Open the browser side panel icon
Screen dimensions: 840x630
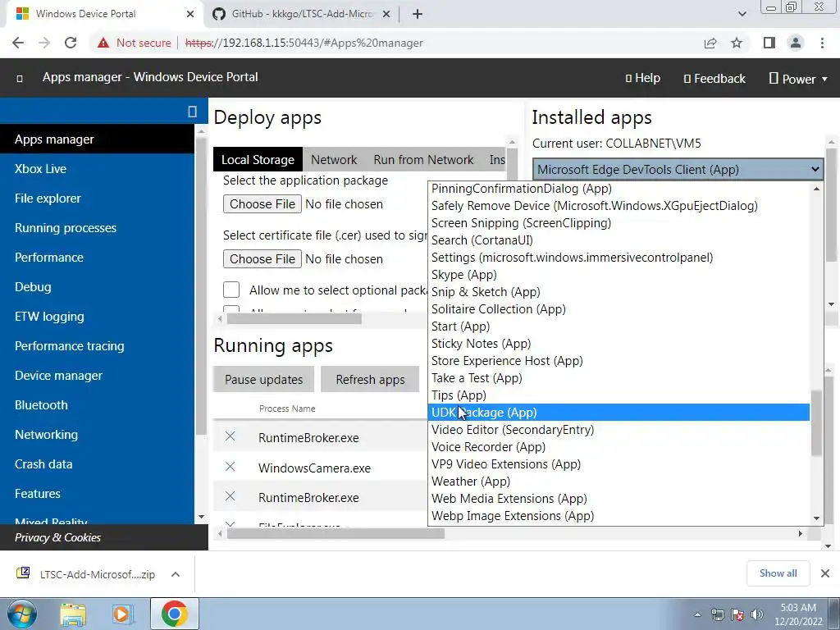[769, 43]
